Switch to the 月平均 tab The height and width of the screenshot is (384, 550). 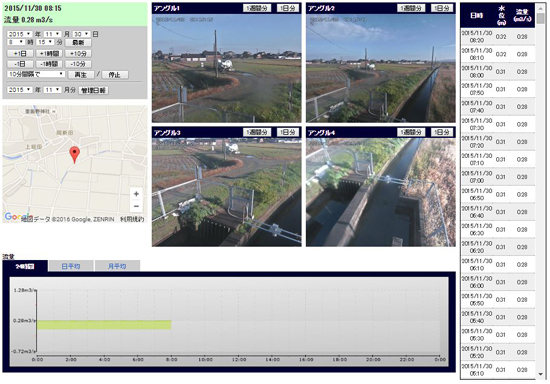(x=117, y=266)
